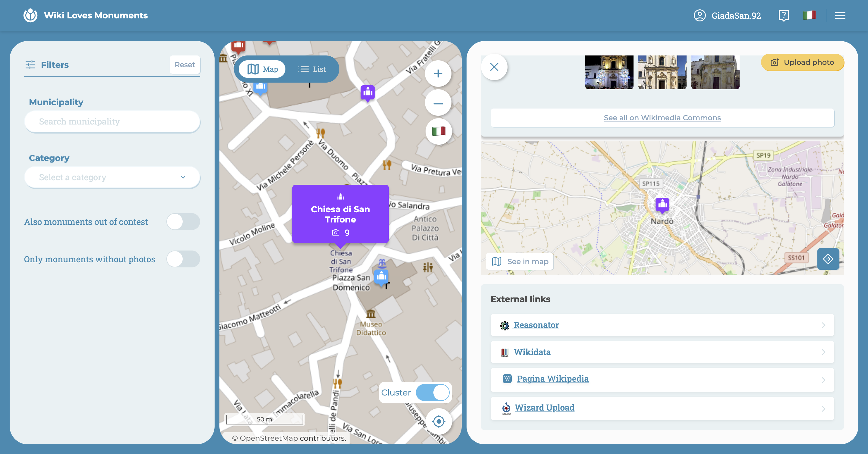Screen dimensions: 868x454
Task: Open the Select a category dropdown
Action: tap(112, 177)
